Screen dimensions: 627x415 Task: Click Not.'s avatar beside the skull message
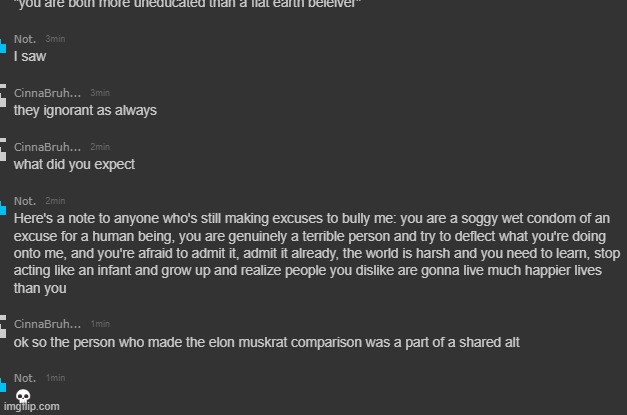coord(3,386)
